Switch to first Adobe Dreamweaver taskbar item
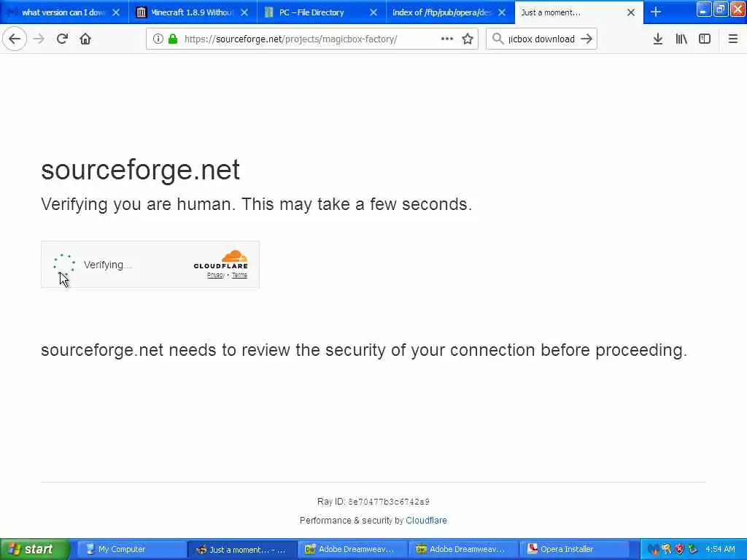Viewport: 747px width, 560px height. [x=352, y=550]
